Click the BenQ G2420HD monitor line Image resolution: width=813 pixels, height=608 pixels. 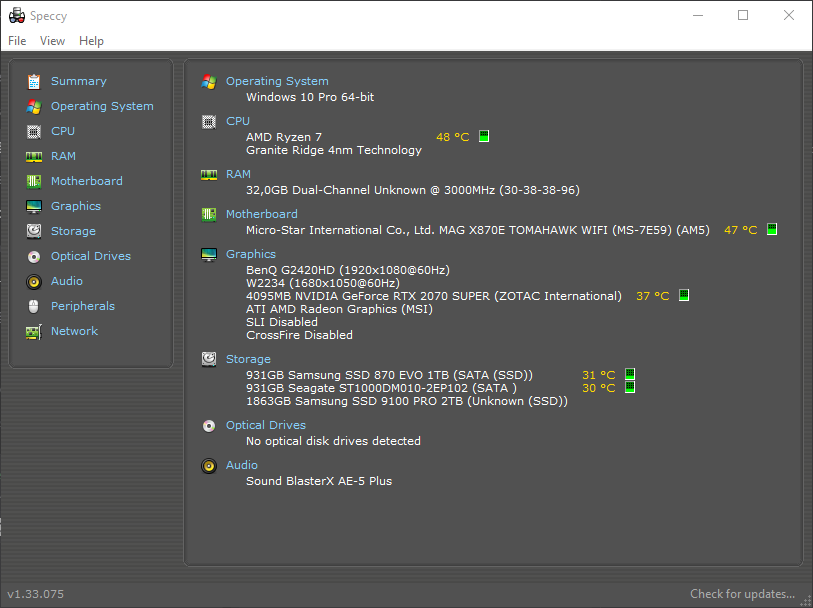tap(348, 271)
